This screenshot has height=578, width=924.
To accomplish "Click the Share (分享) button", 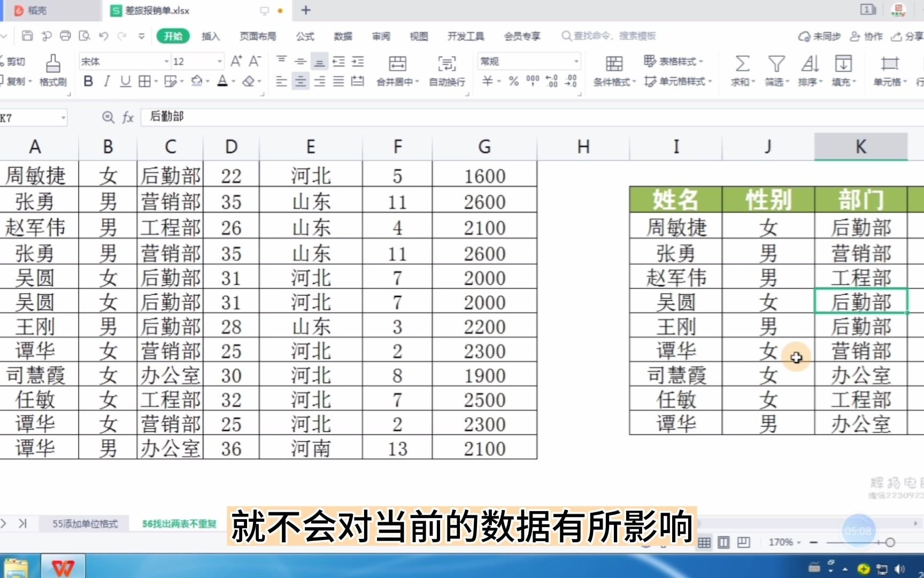I will click(x=908, y=36).
